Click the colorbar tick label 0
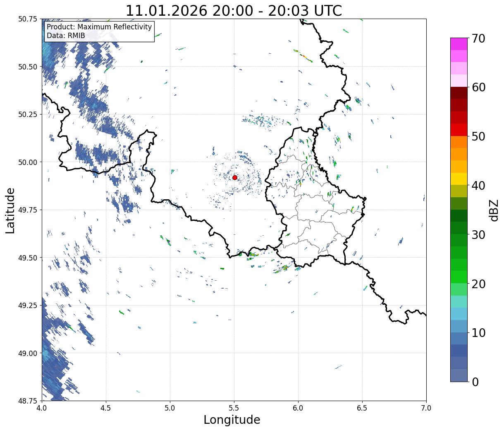Viewport: 504px width, 430px height. click(x=475, y=382)
